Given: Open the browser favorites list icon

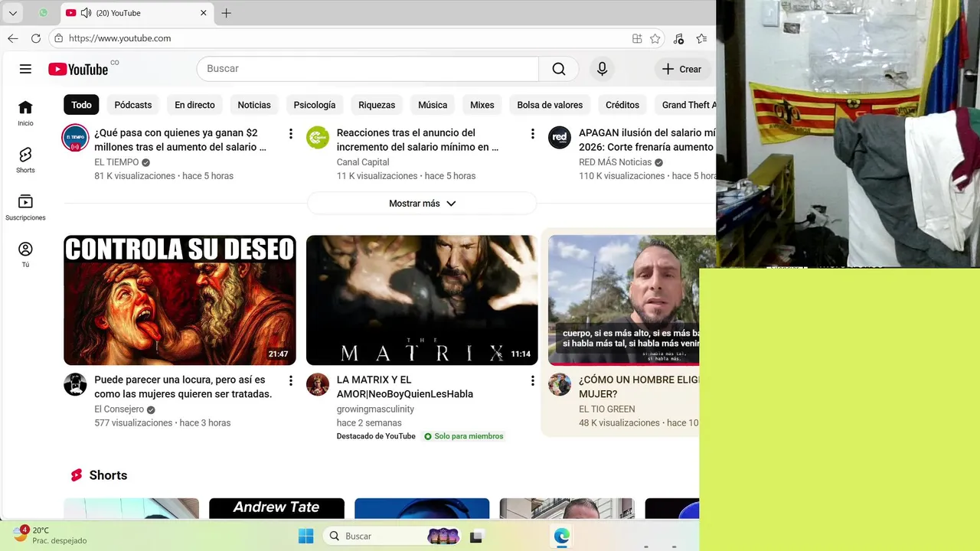Looking at the screenshot, I should [701, 38].
